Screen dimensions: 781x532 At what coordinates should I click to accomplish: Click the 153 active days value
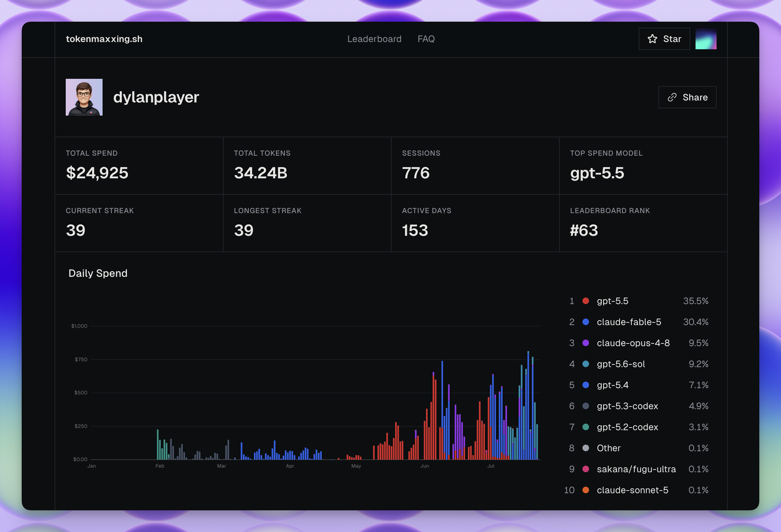(x=415, y=231)
